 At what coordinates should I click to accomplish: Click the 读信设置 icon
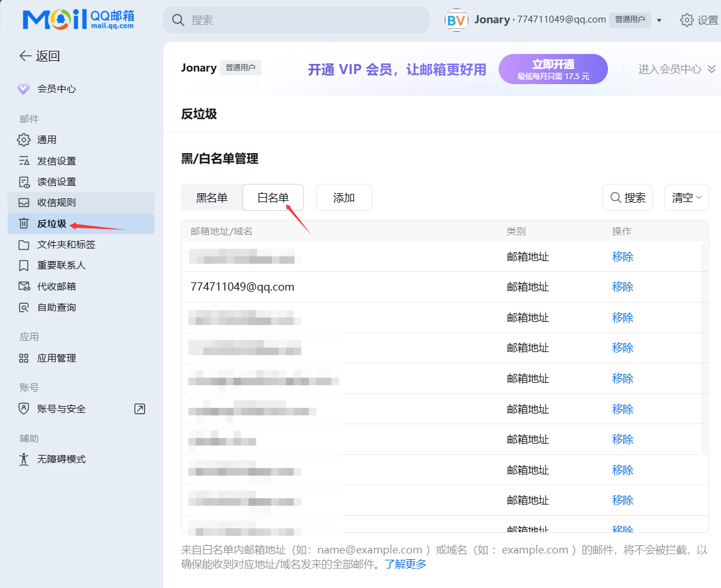[x=23, y=182]
